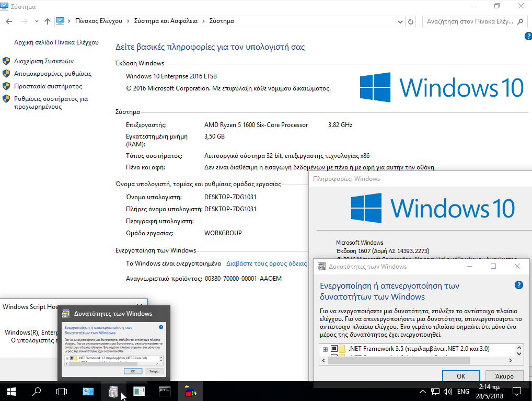Image resolution: width=532 pixels, height=401 pixels.
Task: Expand .NET Framework 3.5 tree node
Action: (325, 349)
